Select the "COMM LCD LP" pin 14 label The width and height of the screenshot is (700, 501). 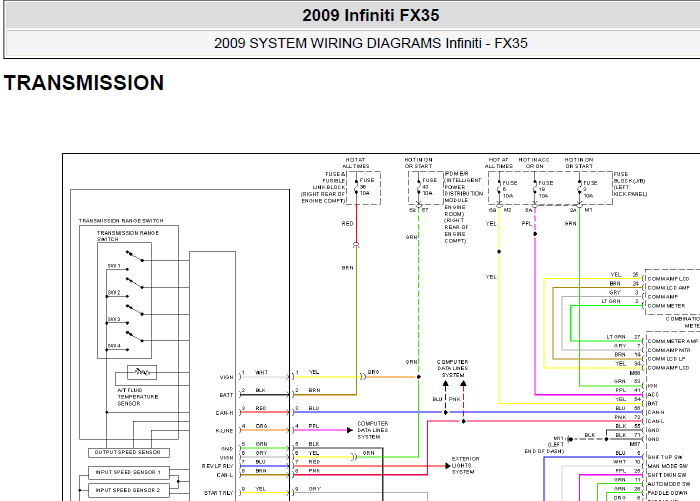(667, 359)
